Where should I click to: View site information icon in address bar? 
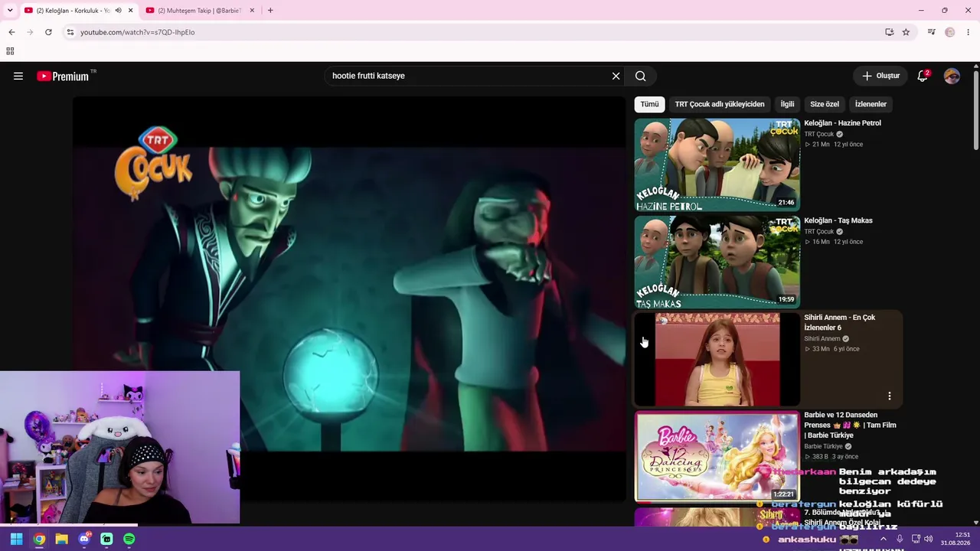pos(70,32)
